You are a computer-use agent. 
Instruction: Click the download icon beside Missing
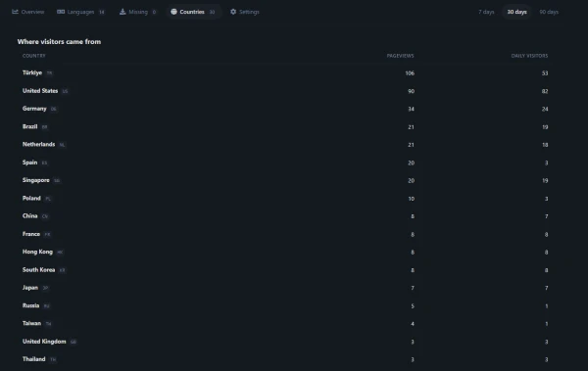tap(122, 12)
